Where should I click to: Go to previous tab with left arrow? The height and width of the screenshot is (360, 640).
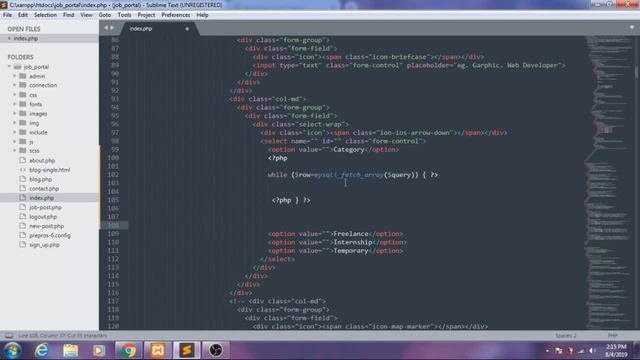(x=106, y=28)
